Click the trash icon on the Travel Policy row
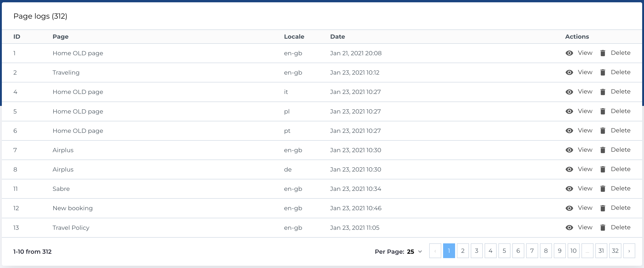This screenshot has width=644, height=268. click(603, 227)
